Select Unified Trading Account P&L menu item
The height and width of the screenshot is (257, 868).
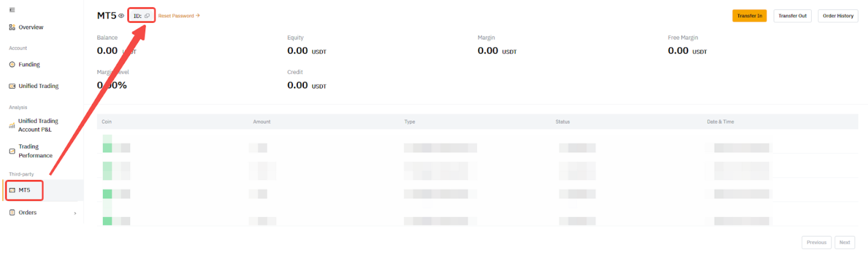(38, 125)
